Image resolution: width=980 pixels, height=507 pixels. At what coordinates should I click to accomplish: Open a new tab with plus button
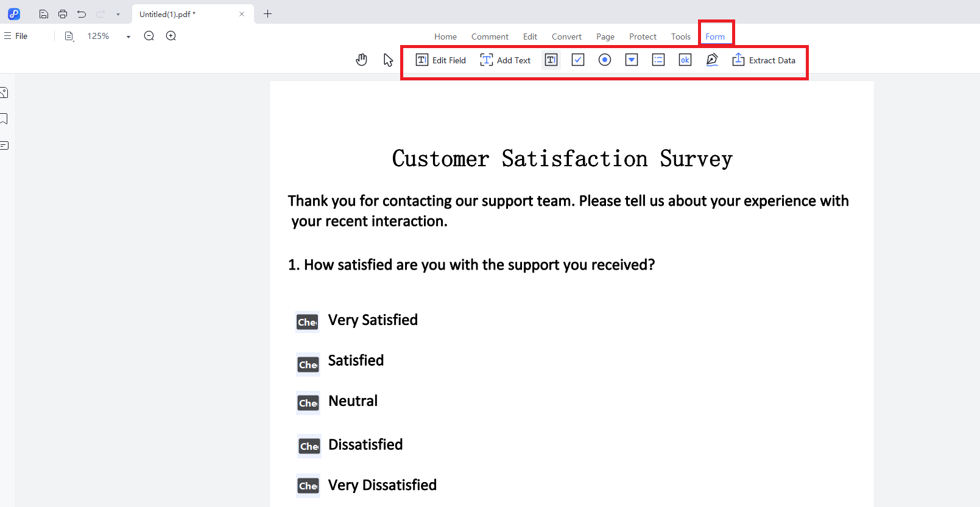267,13
